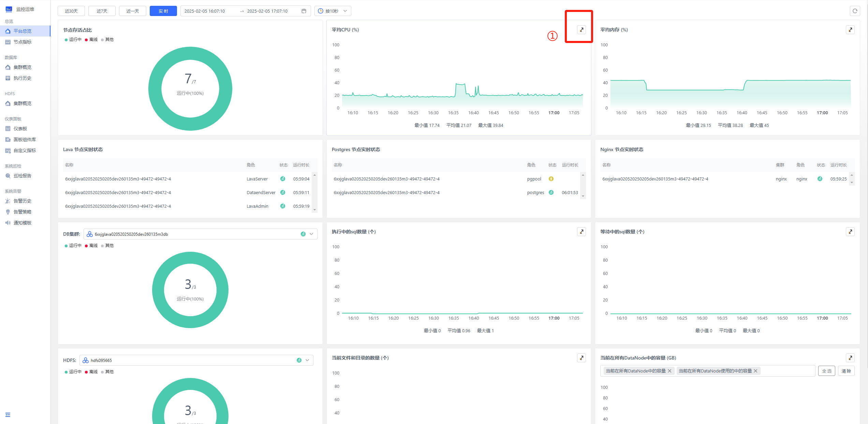This screenshot has width=868, height=424.
Task: Toggle 其他 legend under DB集群
Action: [107, 246]
